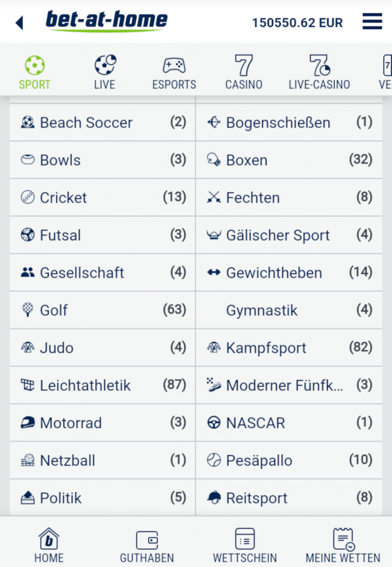Open Meine Wetten icon
This screenshot has width=392, height=567.
(343, 539)
